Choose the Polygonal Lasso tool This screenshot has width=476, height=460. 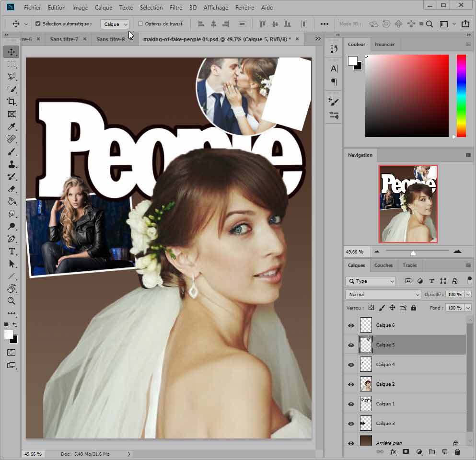pos(12,77)
